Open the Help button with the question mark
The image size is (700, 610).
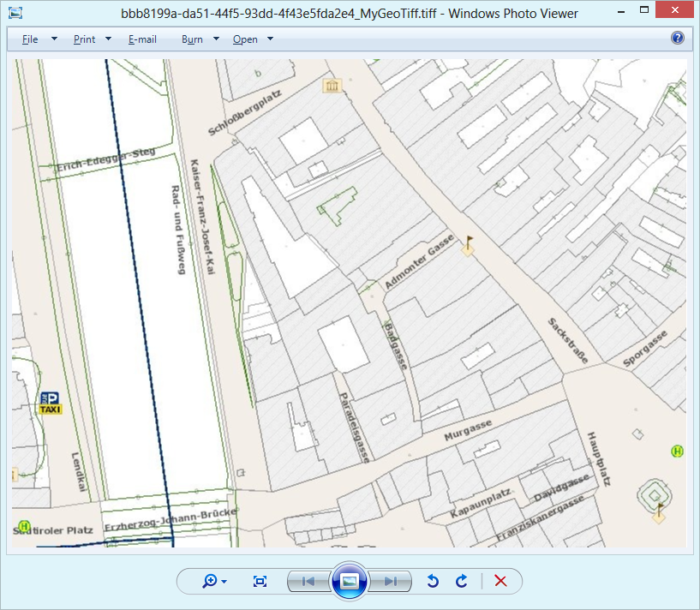coord(678,39)
